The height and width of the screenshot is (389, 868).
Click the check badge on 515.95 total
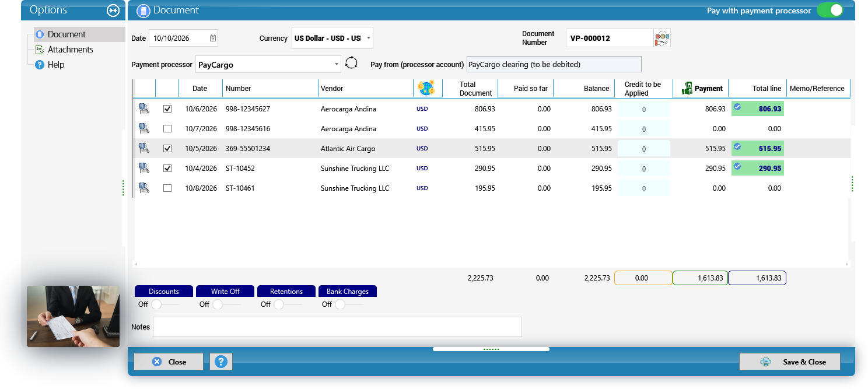(x=737, y=147)
